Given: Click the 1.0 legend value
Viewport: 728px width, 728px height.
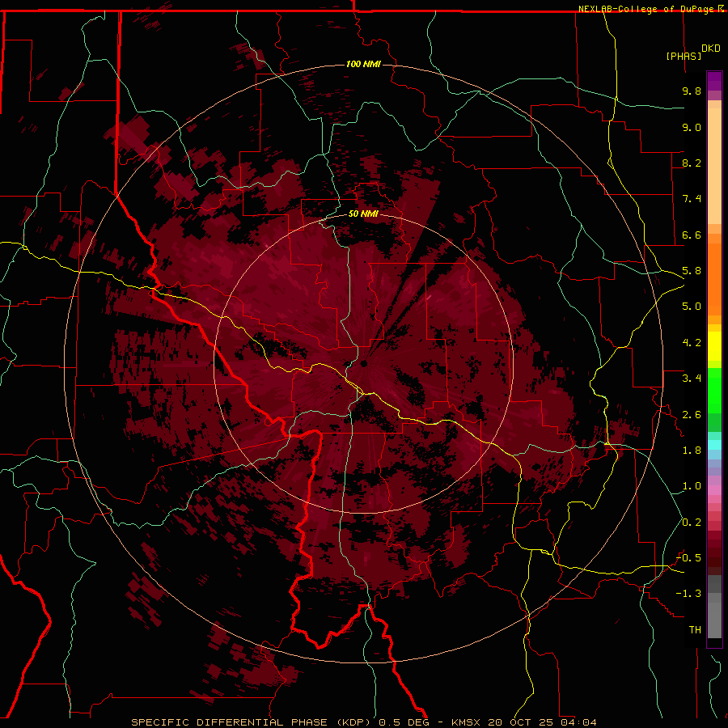Looking at the screenshot, I should [692, 486].
